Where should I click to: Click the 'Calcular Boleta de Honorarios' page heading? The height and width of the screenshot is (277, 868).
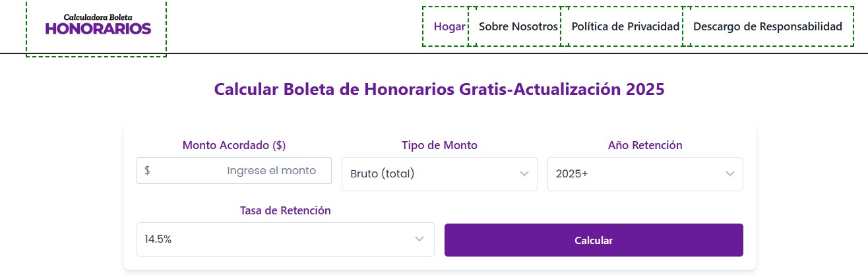pos(440,90)
